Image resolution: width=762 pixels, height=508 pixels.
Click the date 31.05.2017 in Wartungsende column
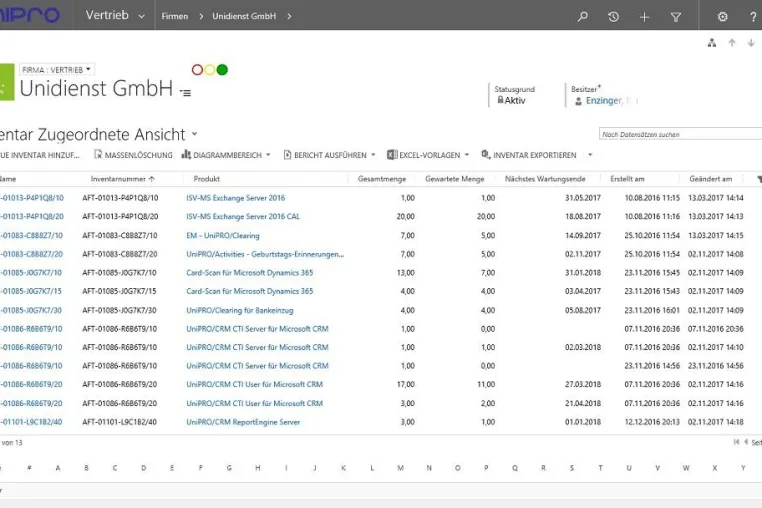pyautogui.click(x=583, y=198)
